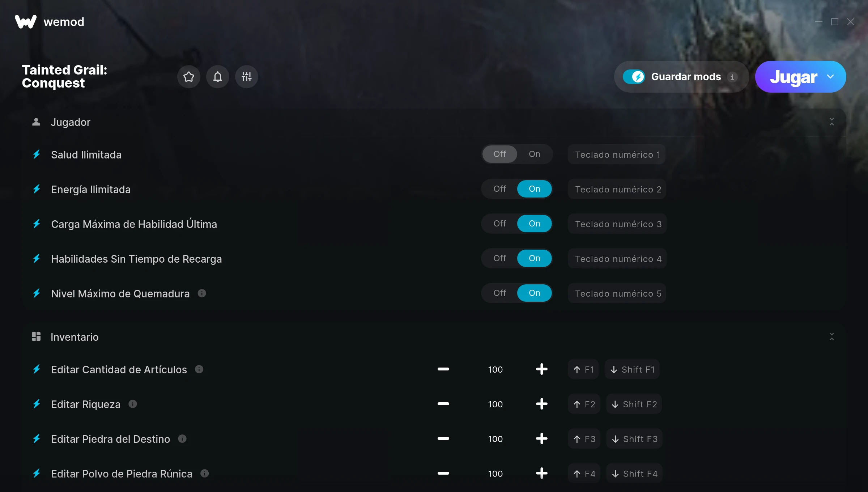
Task: Collapse the Inventario section
Action: click(831, 337)
